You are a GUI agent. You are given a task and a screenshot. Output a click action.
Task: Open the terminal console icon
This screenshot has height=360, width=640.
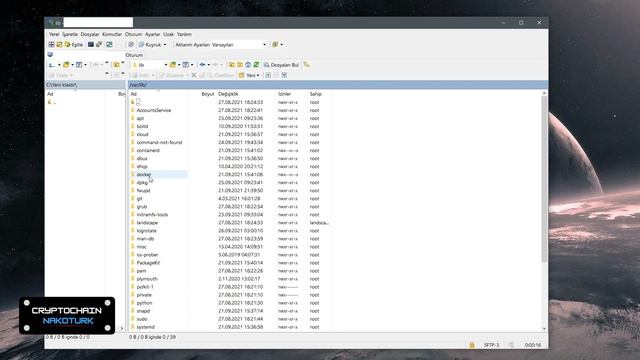click(91, 44)
